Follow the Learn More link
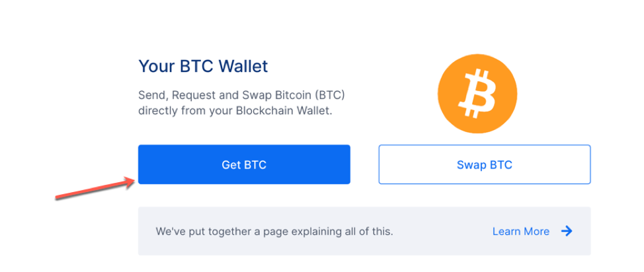 click(x=521, y=231)
